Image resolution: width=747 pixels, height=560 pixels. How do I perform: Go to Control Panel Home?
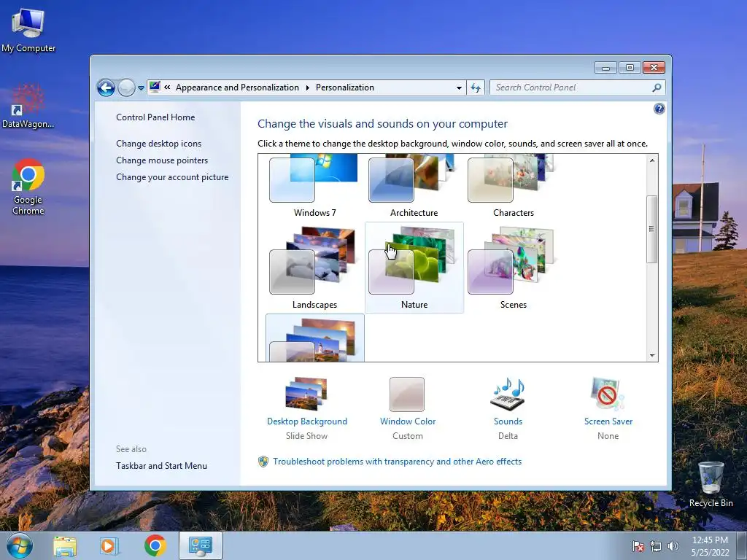tap(155, 117)
